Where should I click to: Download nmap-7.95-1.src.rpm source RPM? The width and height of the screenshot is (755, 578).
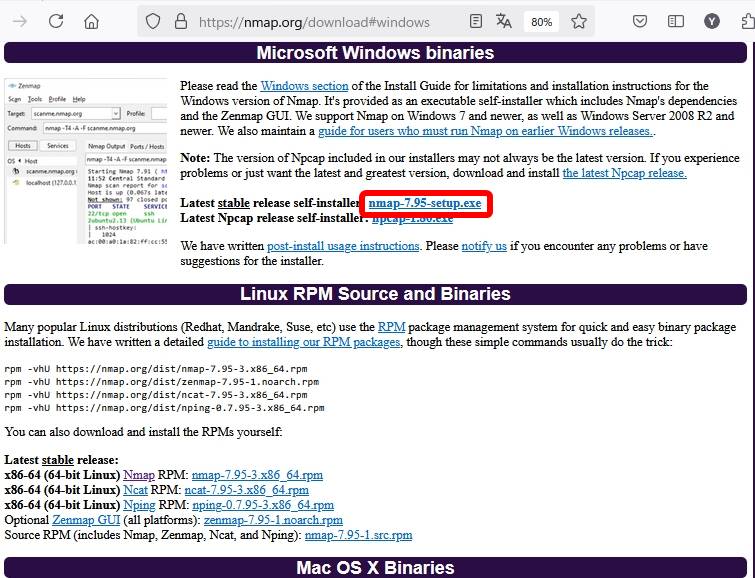click(x=358, y=535)
